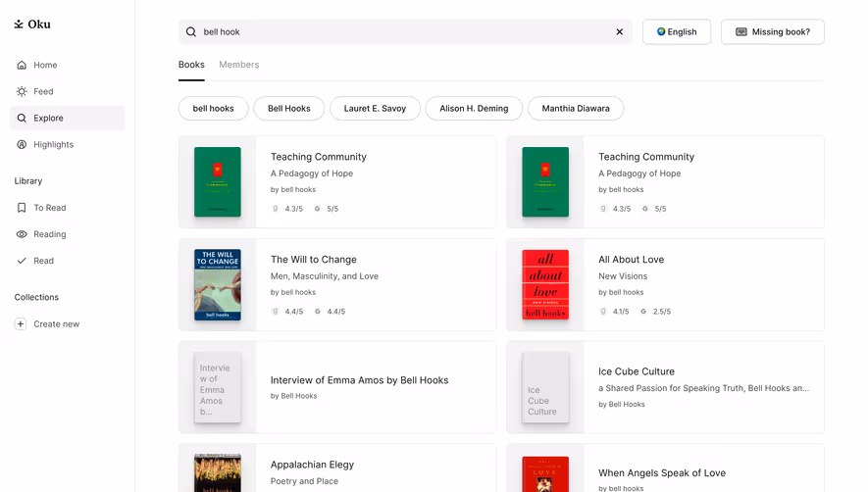Open the Ice Cube Culture placeholder cover

click(545, 387)
